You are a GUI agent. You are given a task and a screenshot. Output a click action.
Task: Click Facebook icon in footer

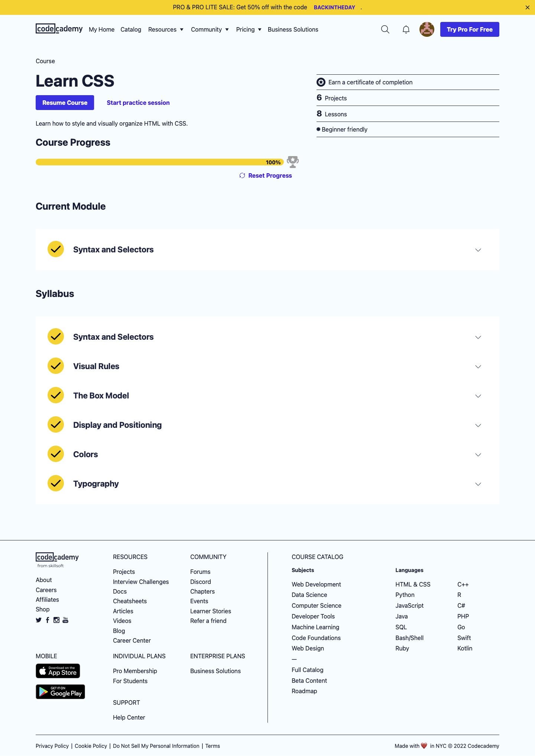click(x=48, y=620)
